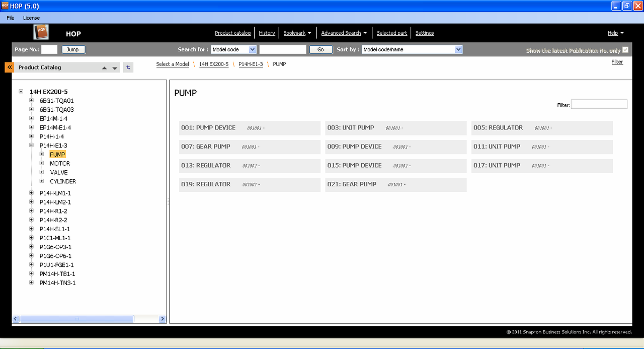Click the panel splitter grip handle
This screenshot has width=644, height=349.
(168, 201)
